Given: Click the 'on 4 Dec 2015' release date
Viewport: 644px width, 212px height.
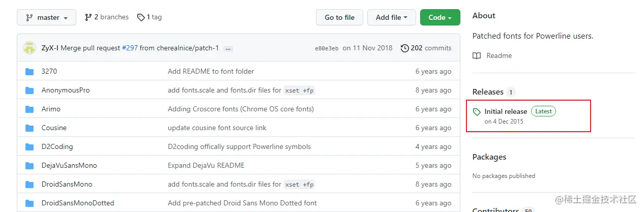Looking at the screenshot, I should pos(504,122).
